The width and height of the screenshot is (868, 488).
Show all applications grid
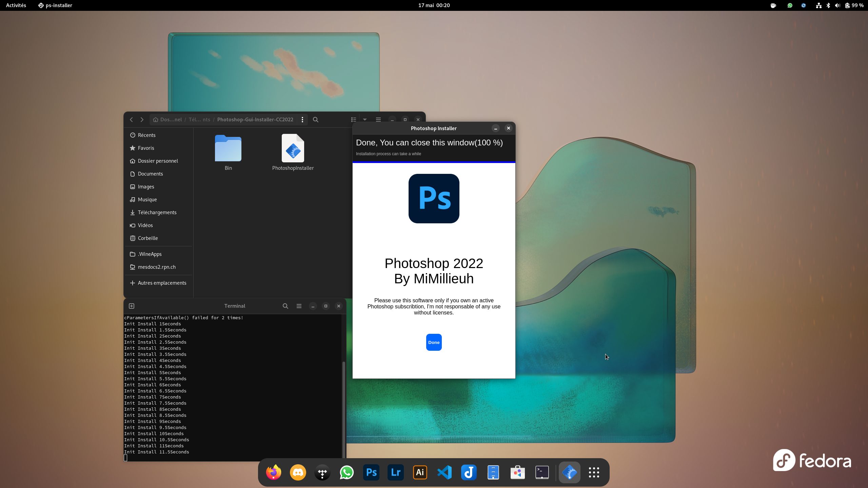click(594, 472)
